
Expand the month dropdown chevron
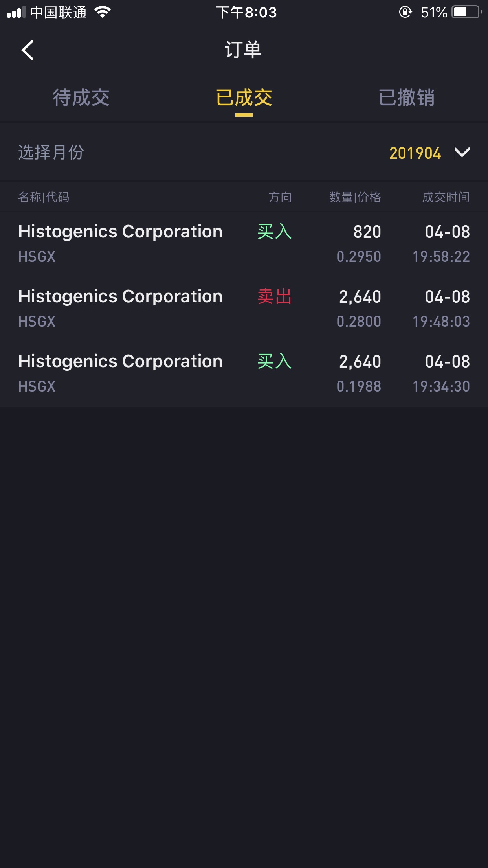click(462, 153)
